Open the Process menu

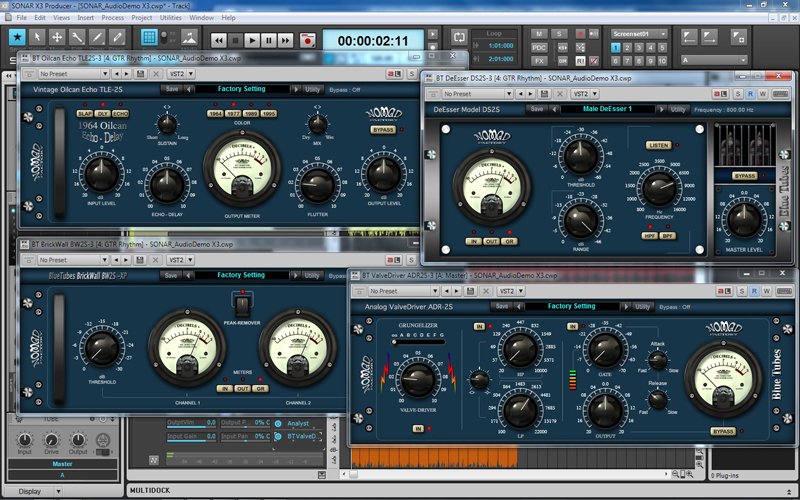coord(113,17)
